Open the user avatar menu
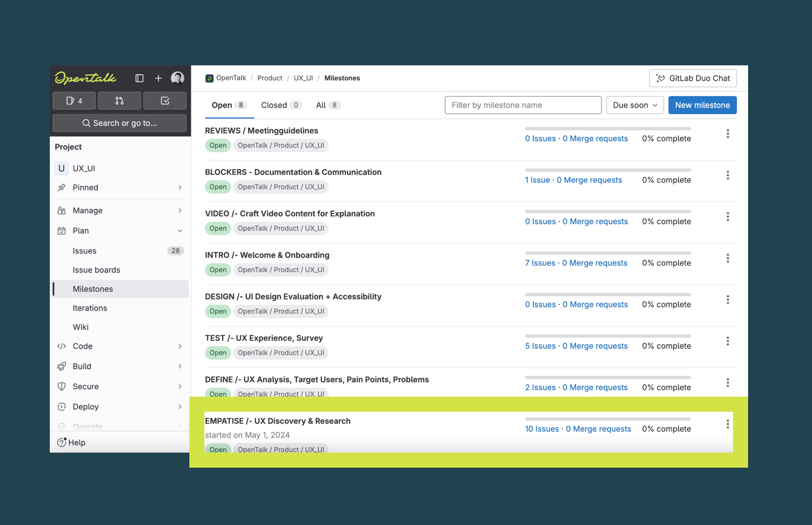 pos(177,78)
